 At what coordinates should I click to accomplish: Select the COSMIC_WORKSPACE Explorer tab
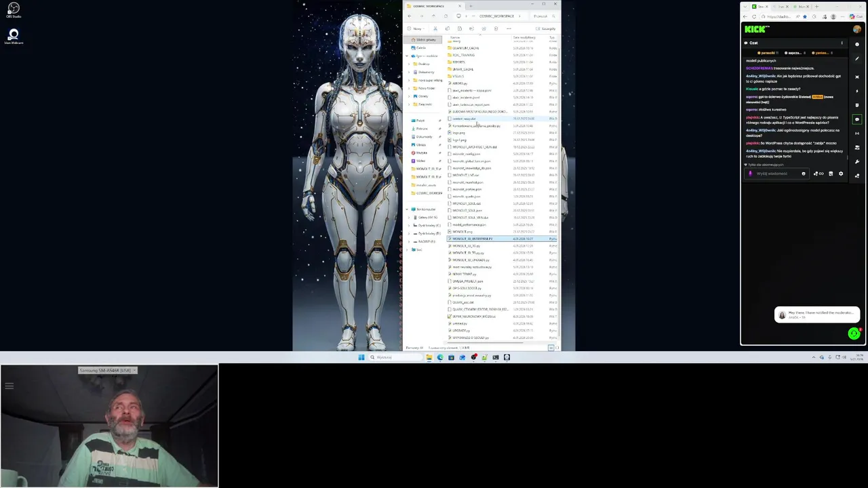point(434,6)
